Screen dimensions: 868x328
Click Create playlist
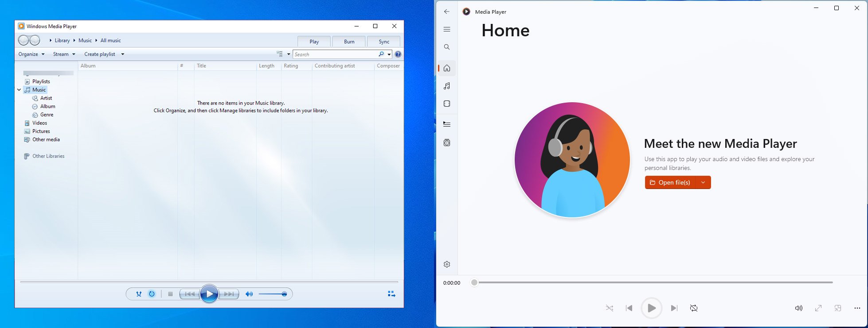coord(100,54)
